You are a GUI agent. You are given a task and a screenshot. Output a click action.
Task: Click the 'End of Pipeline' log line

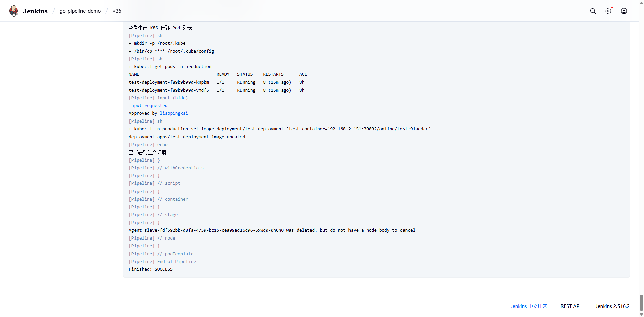[176, 262]
